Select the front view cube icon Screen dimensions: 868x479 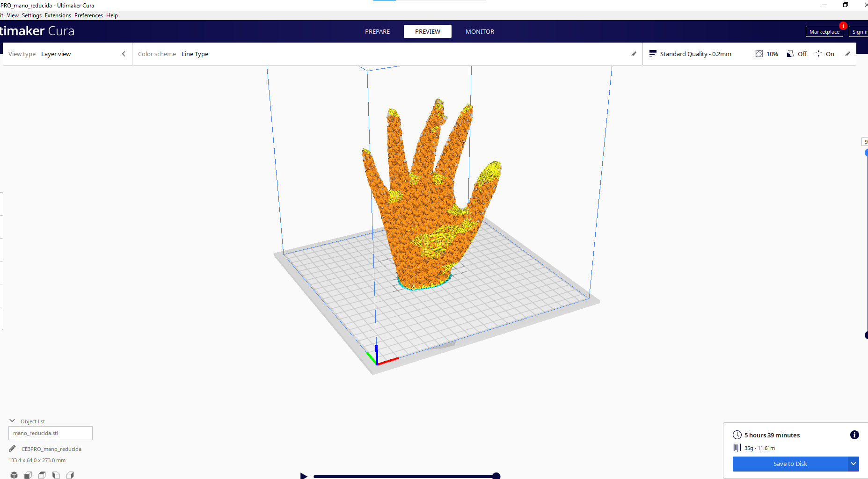click(28, 475)
